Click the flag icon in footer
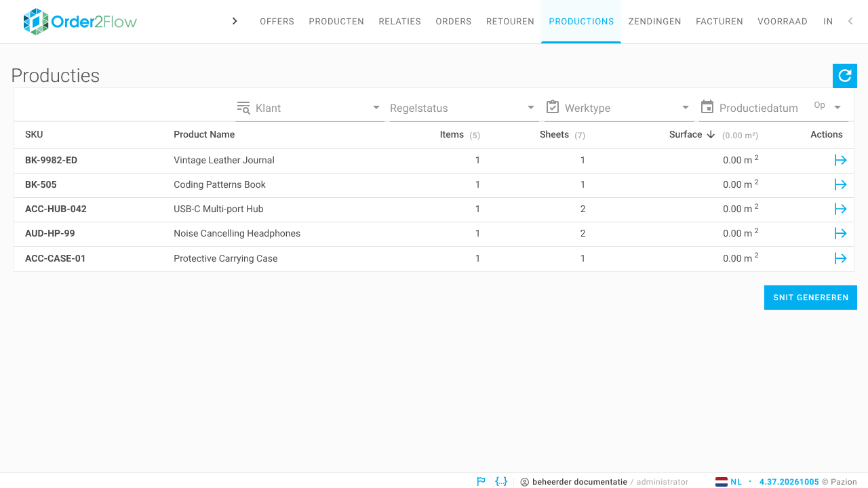868x488 pixels. tap(481, 482)
